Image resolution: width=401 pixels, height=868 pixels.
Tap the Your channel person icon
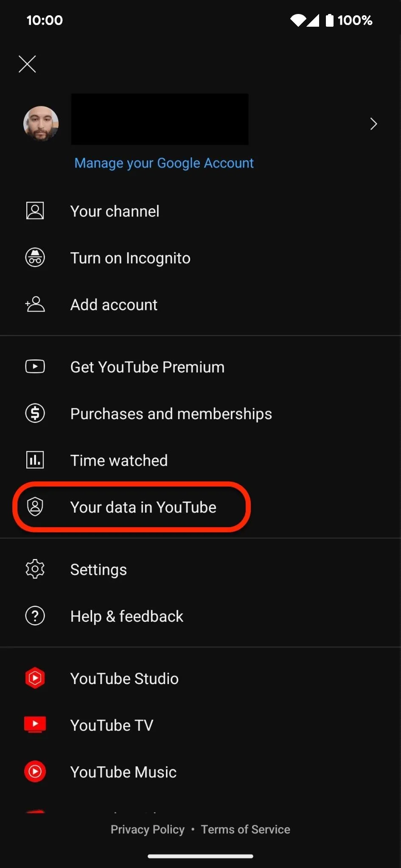click(35, 211)
